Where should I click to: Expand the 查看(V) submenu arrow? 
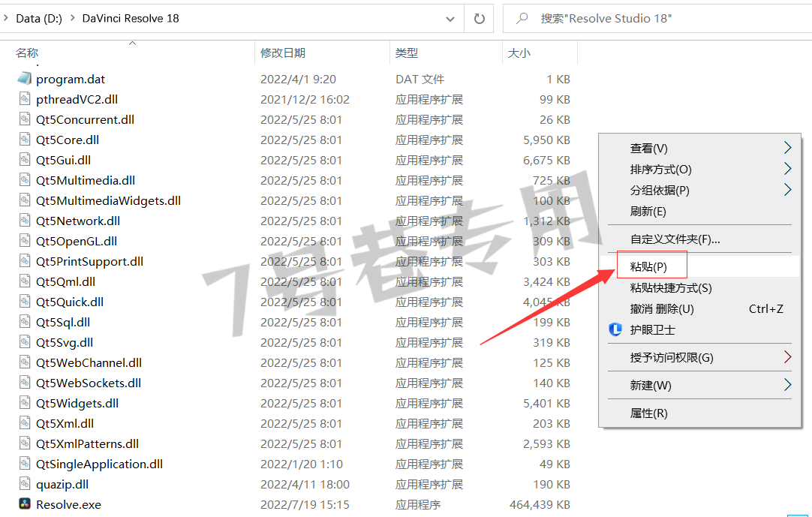(x=788, y=148)
